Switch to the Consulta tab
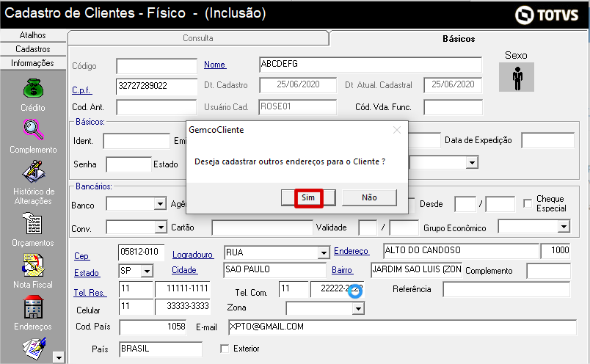 198,38
